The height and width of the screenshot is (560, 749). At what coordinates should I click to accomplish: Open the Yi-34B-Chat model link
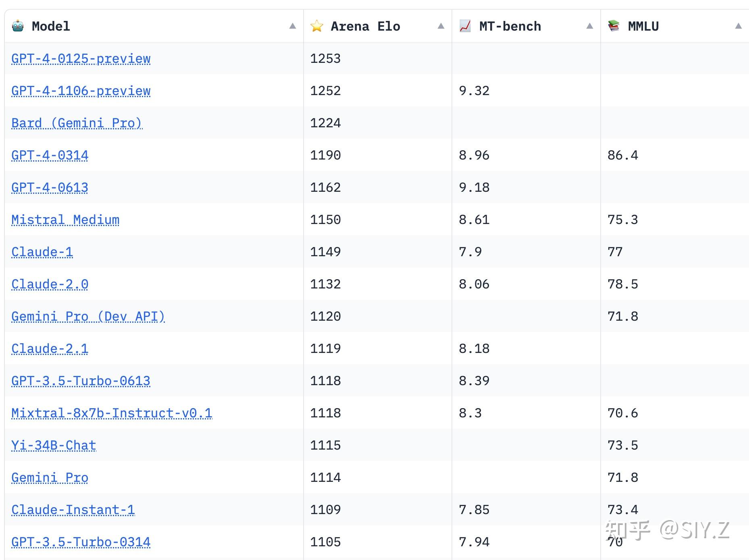[x=54, y=446]
